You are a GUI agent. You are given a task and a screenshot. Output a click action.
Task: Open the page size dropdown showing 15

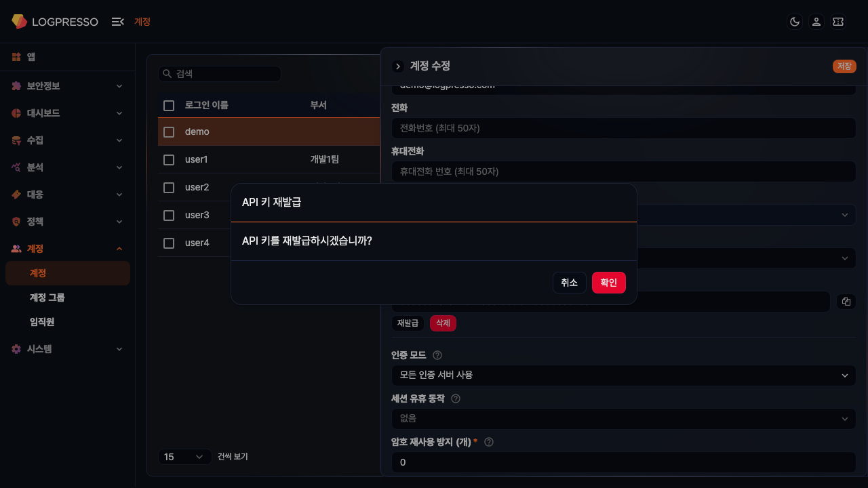pyautogui.click(x=184, y=457)
